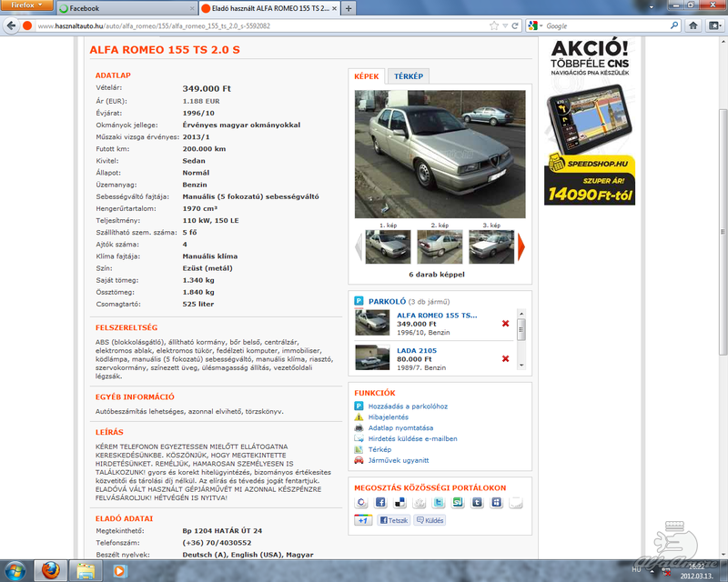Share the ad via the StumbleUpon icon
Viewport: 728px width, 582px height.
458,502
